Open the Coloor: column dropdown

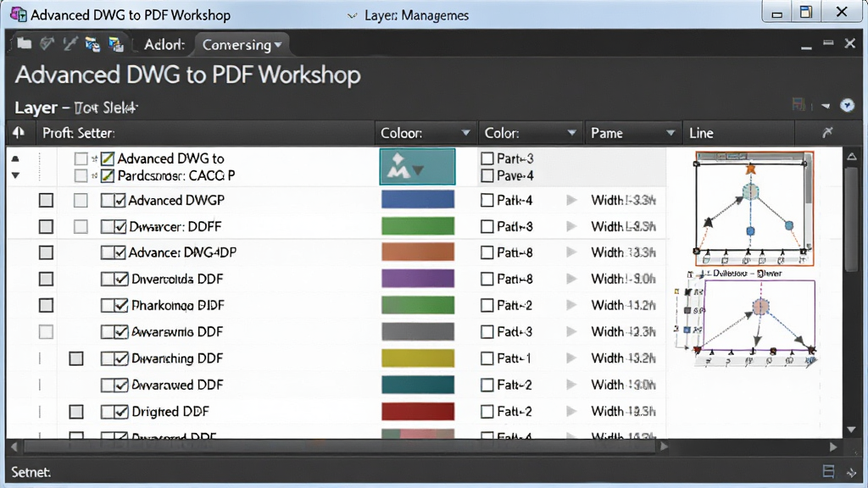pyautogui.click(x=465, y=133)
